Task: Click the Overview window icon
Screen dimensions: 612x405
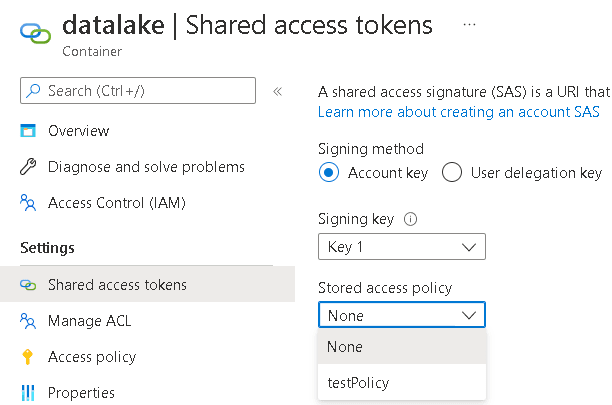Action: coord(28,131)
